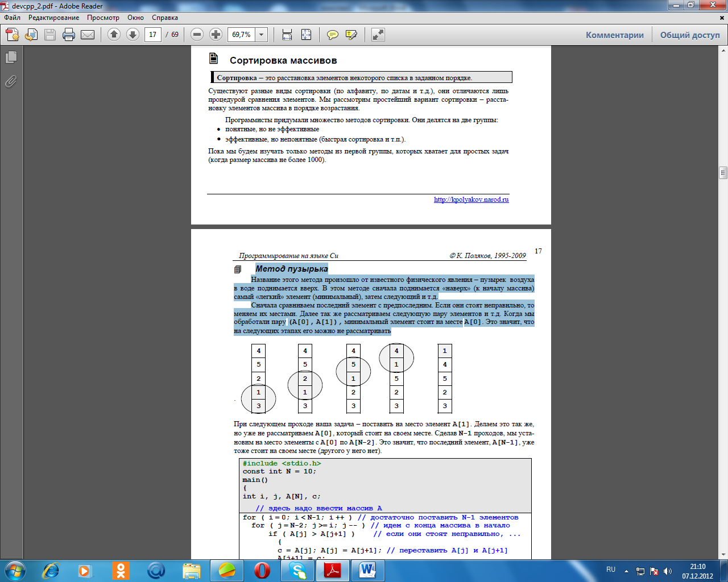This screenshot has width=728, height=582.
Task: Open the Просмотр menu
Action: click(103, 18)
